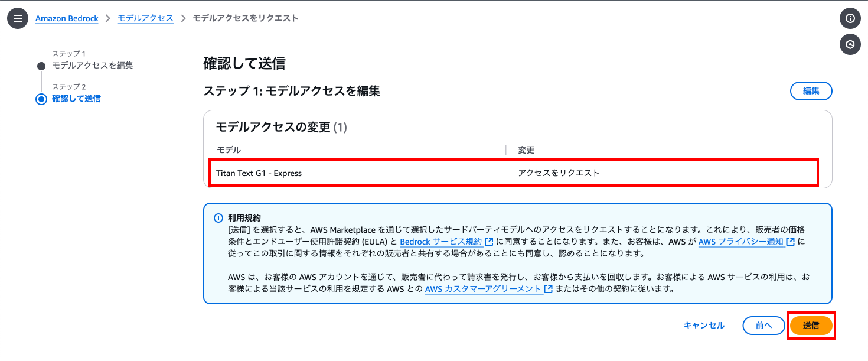Click the モデル column header
The image size is (868, 361).
click(229, 150)
